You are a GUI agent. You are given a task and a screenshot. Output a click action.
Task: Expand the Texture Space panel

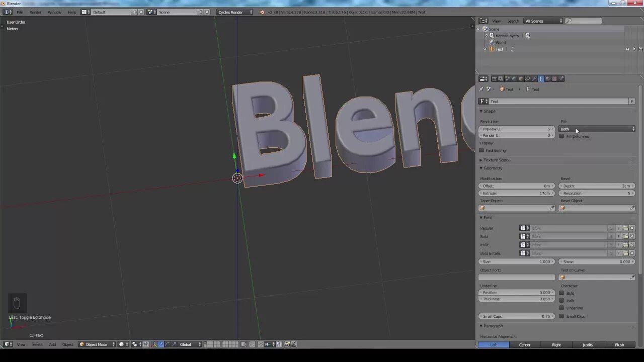(497, 160)
